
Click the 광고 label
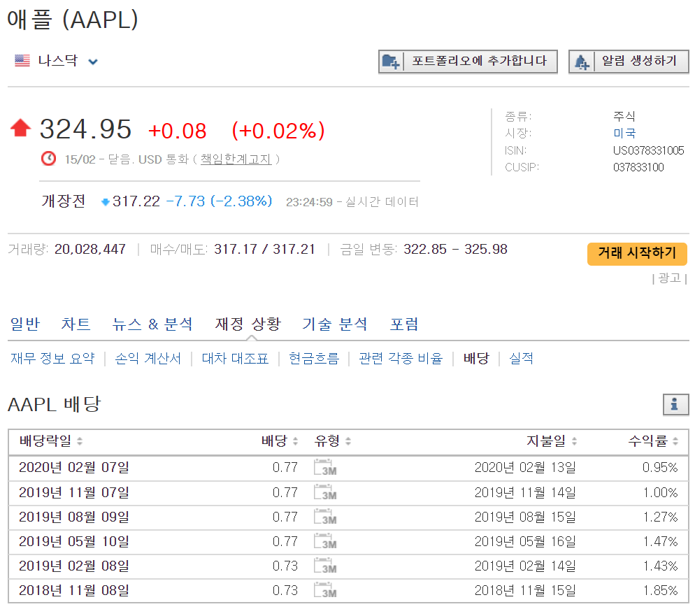click(669, 278)
